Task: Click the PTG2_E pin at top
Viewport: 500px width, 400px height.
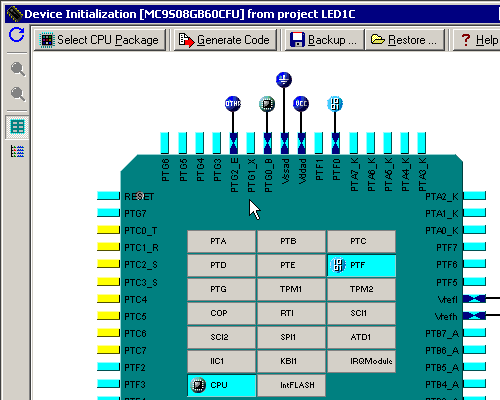Action: (x=234, y=143)
